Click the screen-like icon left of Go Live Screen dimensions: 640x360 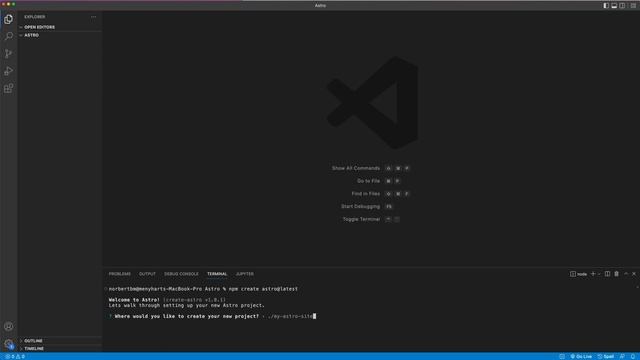coord(562,356)
